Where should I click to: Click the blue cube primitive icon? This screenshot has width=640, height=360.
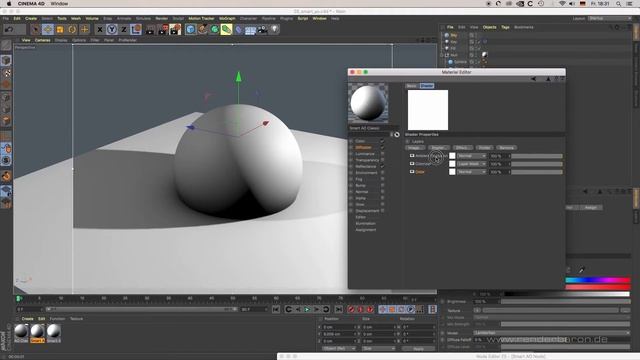coord(190,29)
